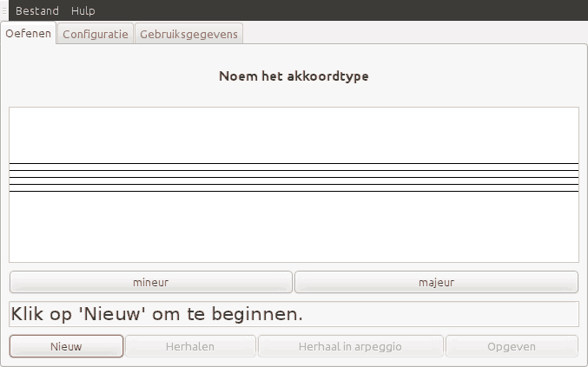
Task: Click the menu bar grip handle beside Bestand
Action: pos(4,10)
